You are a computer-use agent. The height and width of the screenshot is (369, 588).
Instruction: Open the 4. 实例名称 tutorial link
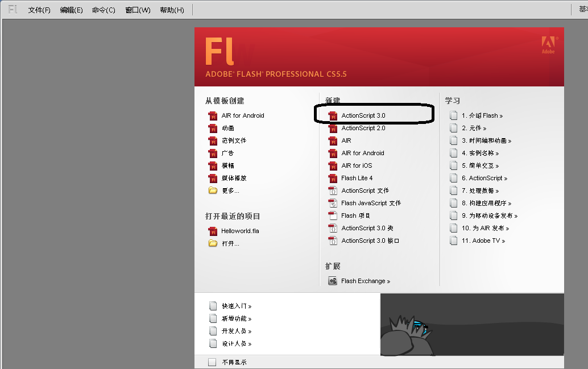click(481, 153)
